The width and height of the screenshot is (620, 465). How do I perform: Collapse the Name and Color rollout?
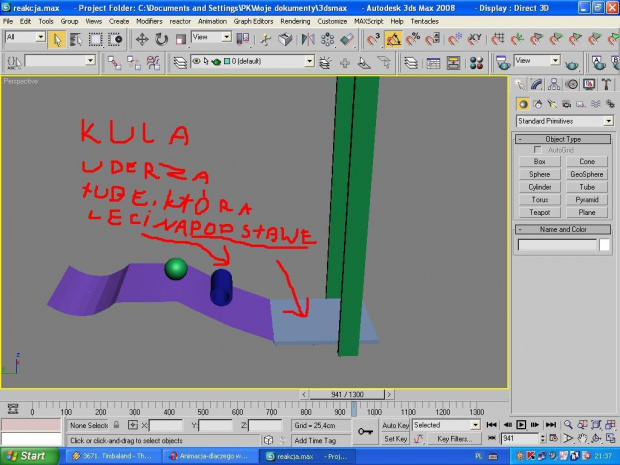click(x=563, y=229)
